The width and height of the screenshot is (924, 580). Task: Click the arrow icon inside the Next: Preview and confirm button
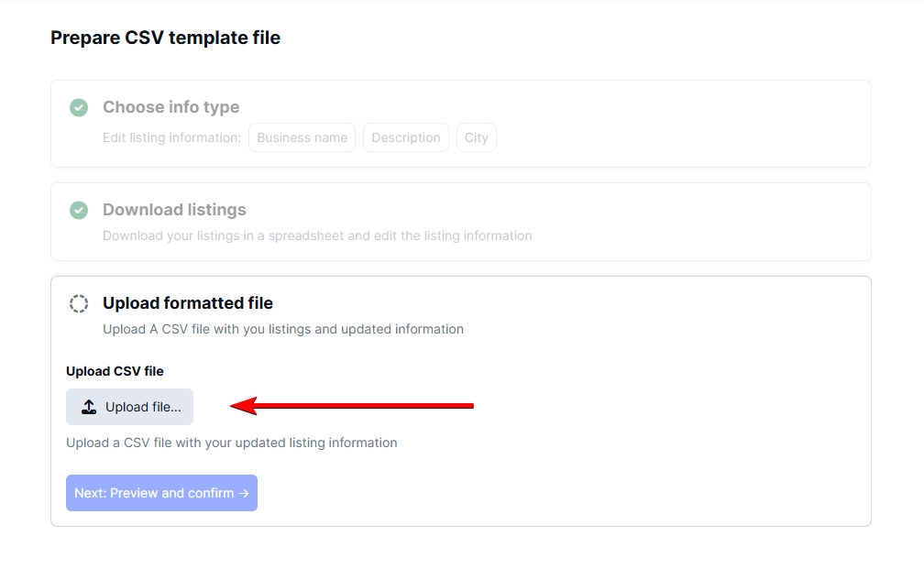tap(242, 493)
